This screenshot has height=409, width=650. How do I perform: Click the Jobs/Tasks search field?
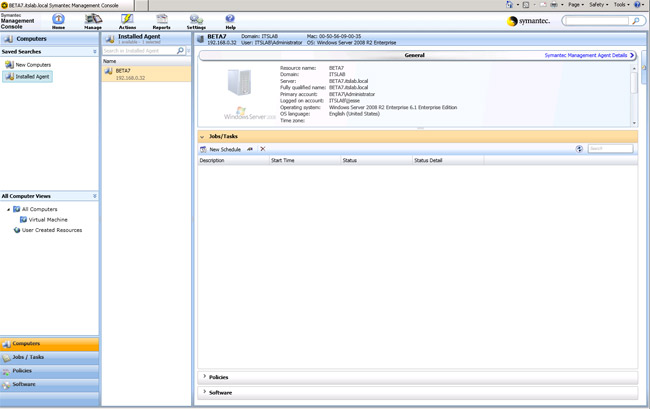(610, 149)
